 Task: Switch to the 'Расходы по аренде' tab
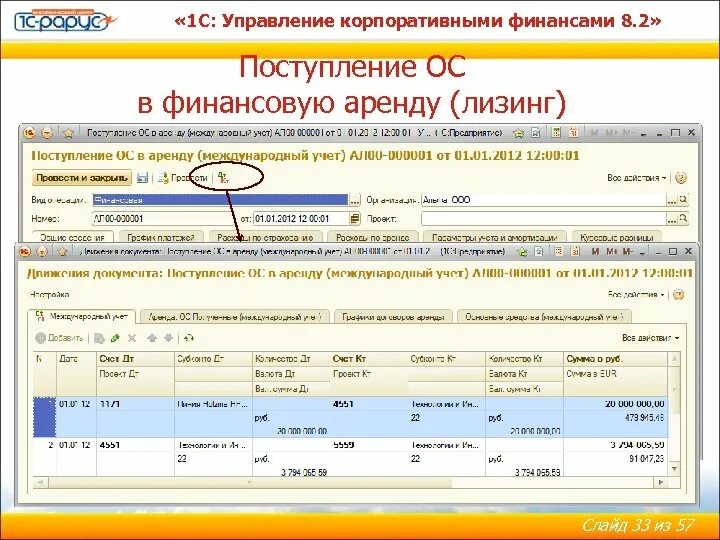pyautogui.click(x=372, y=237)
